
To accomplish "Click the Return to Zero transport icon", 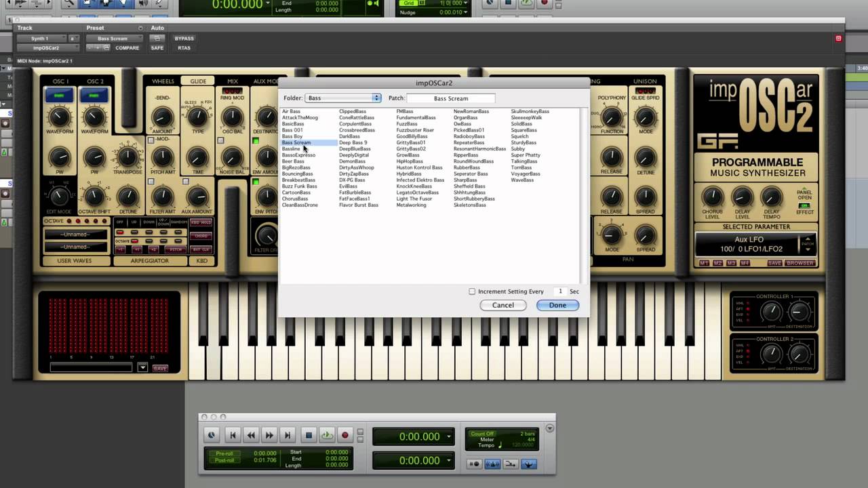I will click(x=233, y=435).
